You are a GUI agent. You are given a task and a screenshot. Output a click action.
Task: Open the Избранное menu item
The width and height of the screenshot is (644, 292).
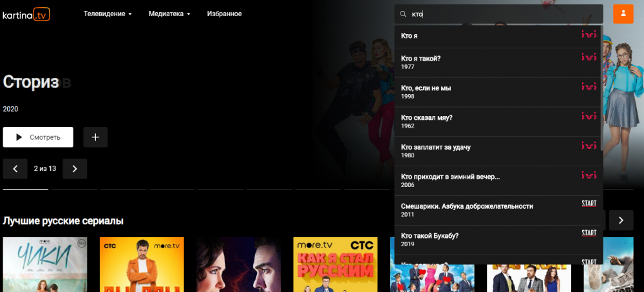tap(224, 14)
